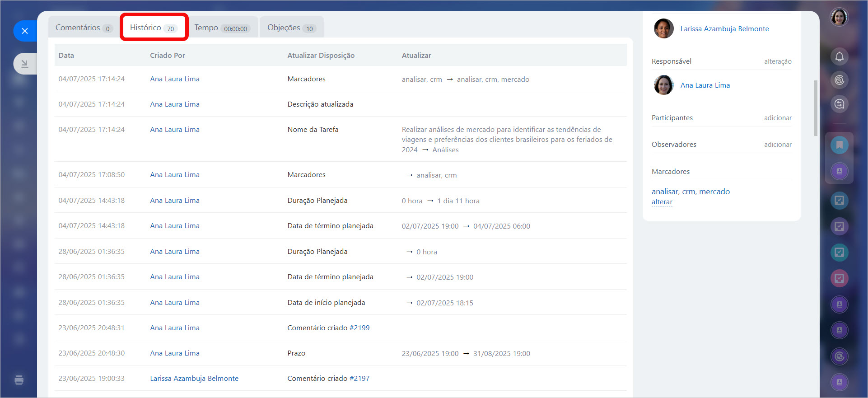
Task: Click the Atualizar Disposição column header
Action: (321, 55)
